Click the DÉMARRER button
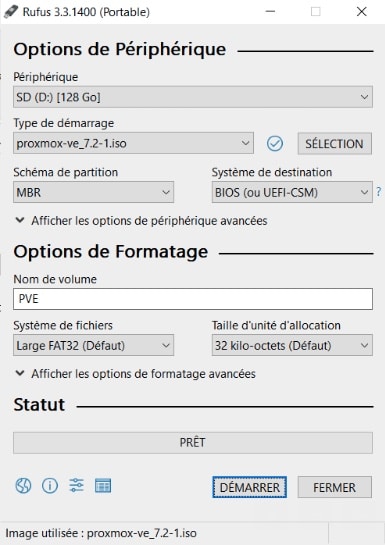This screenshot has width=385, height=545. 249,487
